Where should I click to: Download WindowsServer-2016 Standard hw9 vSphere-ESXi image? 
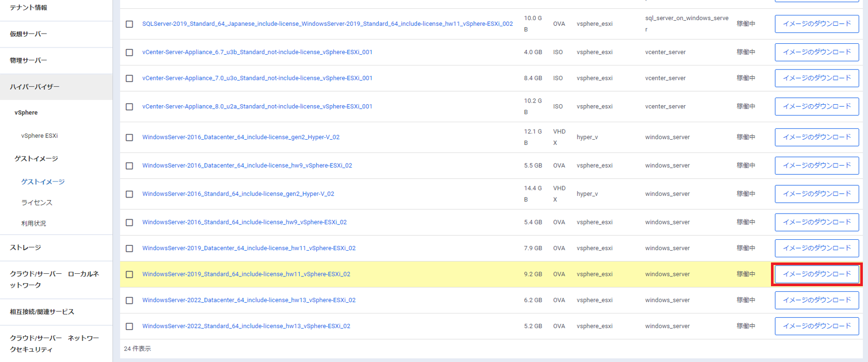click(x=816, y=222)
